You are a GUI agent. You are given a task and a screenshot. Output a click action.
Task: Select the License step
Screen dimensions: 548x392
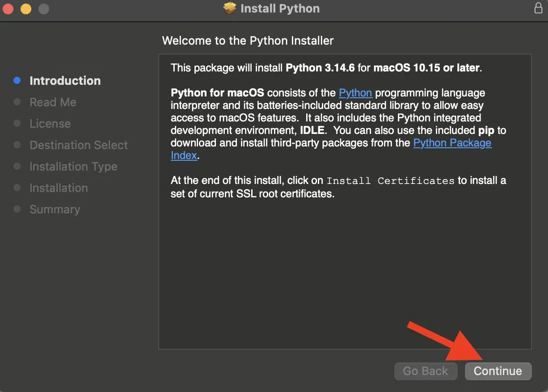[50, 124]
